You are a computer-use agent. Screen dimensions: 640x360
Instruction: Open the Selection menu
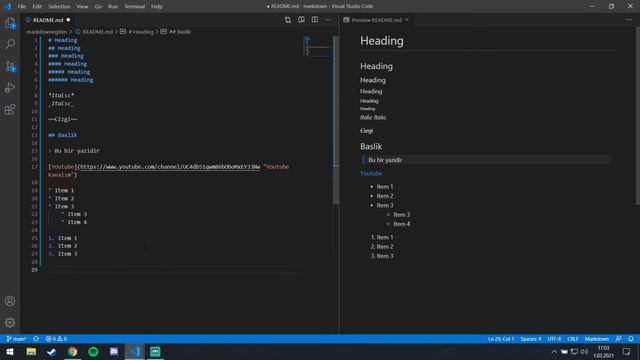click(x=59, y=7)
